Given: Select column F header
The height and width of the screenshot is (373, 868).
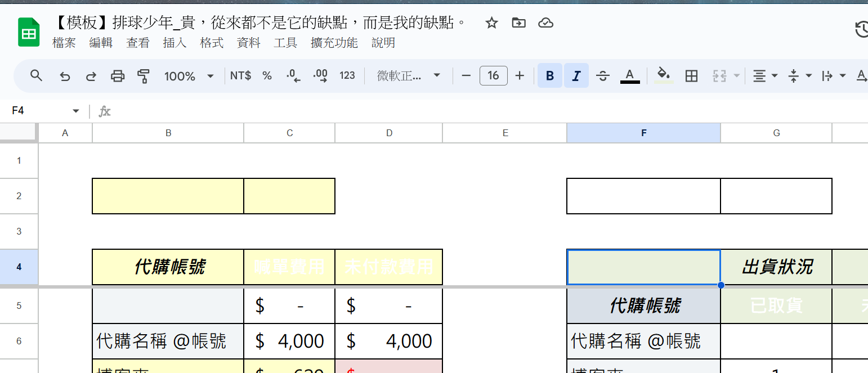Looking at the screenshot, I should tap(643, 133).
